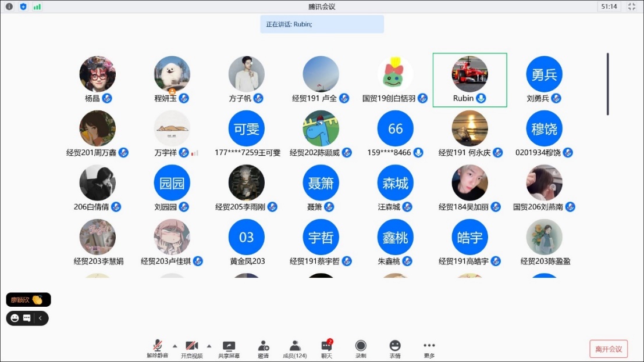Show the 成员(124) members list
The width and height of the screenshot is (644, 362).
coord(294,348)
